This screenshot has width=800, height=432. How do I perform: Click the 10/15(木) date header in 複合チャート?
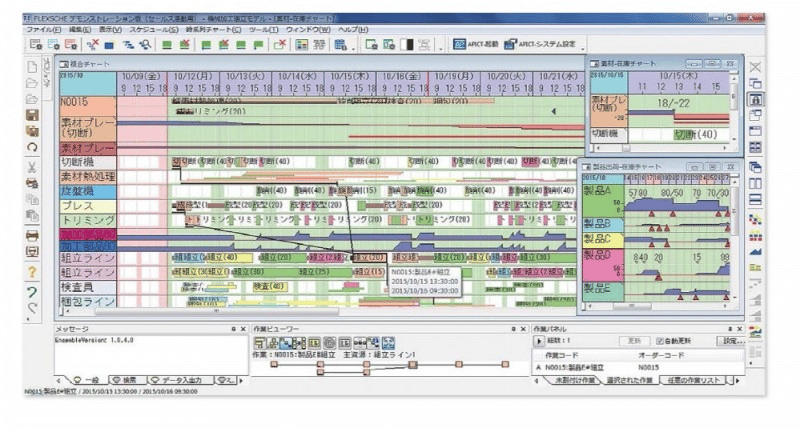[x=350, y=77]
